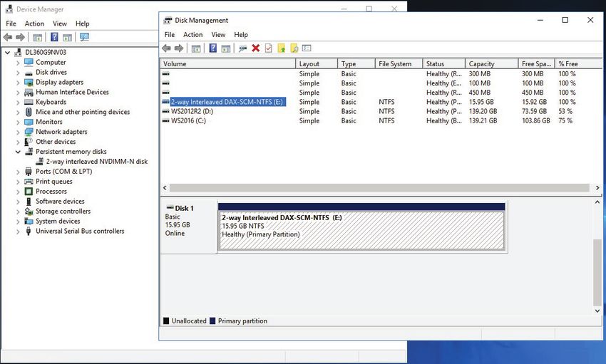Select WS2012R2 (D:) volume row
Viewport: 606px width, 364px height.
pos(381,112)
